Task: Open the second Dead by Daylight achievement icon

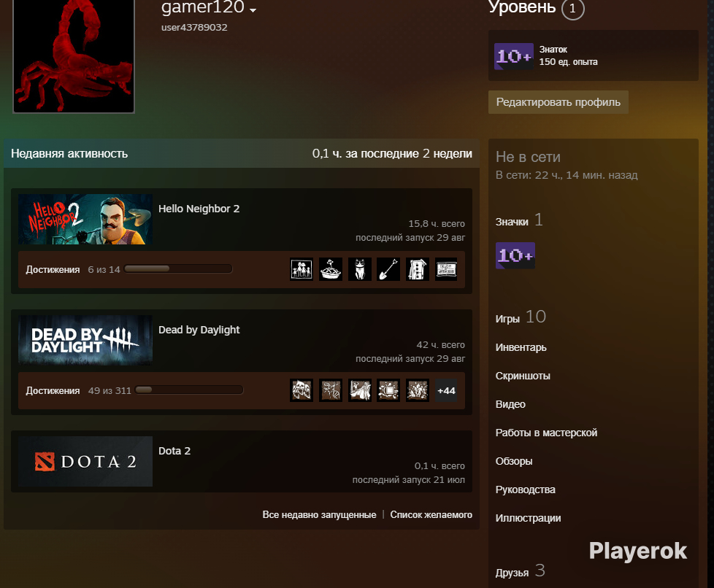Action: pos(331,390)
